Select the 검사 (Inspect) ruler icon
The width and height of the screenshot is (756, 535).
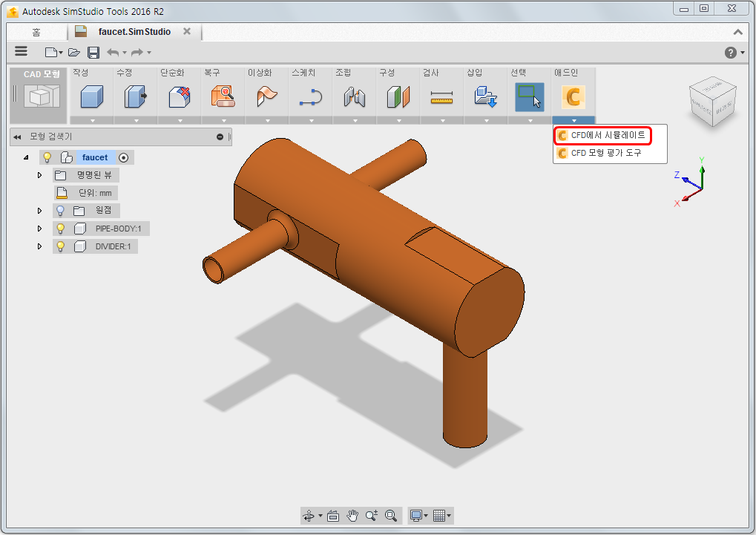pos(442,97)
